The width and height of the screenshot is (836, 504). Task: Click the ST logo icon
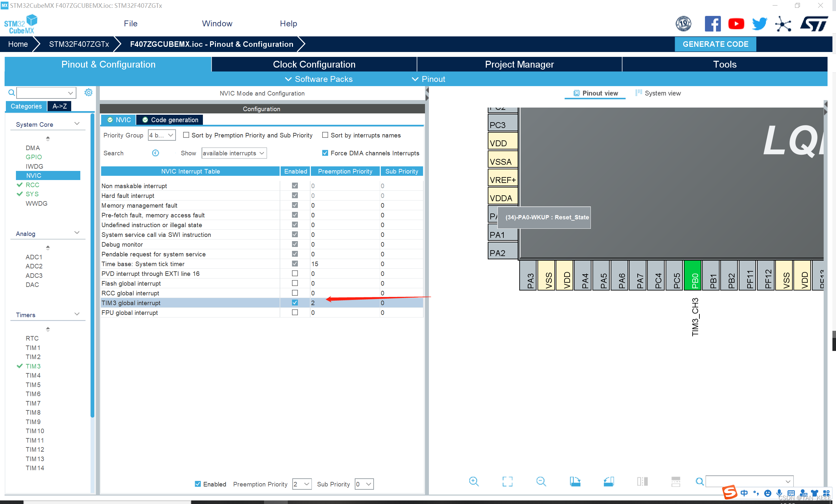click(x=814, y=24)
